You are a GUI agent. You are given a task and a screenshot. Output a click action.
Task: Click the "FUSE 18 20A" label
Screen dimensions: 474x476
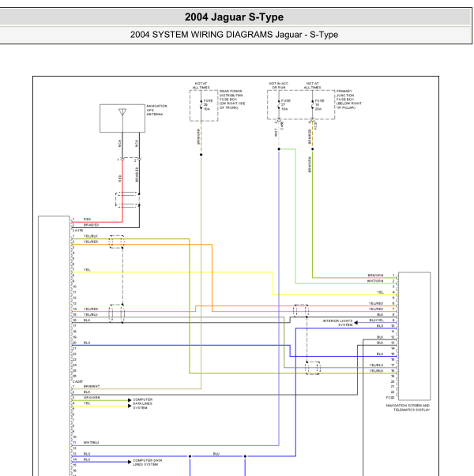(319, 105)
